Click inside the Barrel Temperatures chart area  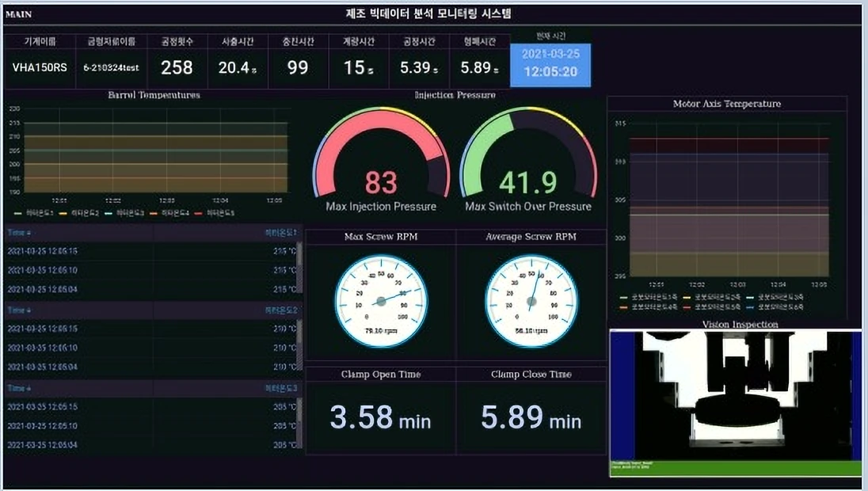point(156,150)
